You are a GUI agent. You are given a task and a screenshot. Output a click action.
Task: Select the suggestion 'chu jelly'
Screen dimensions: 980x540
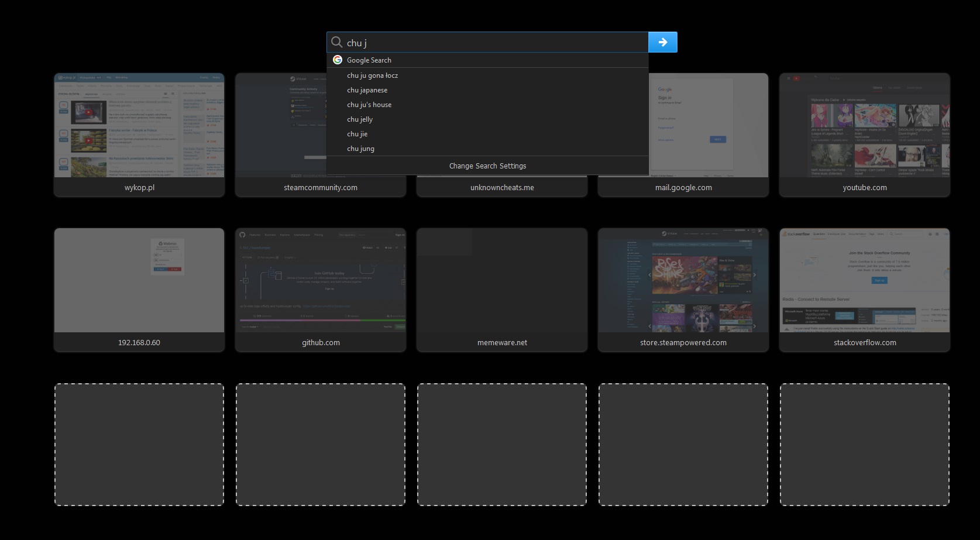click(359, 119)
